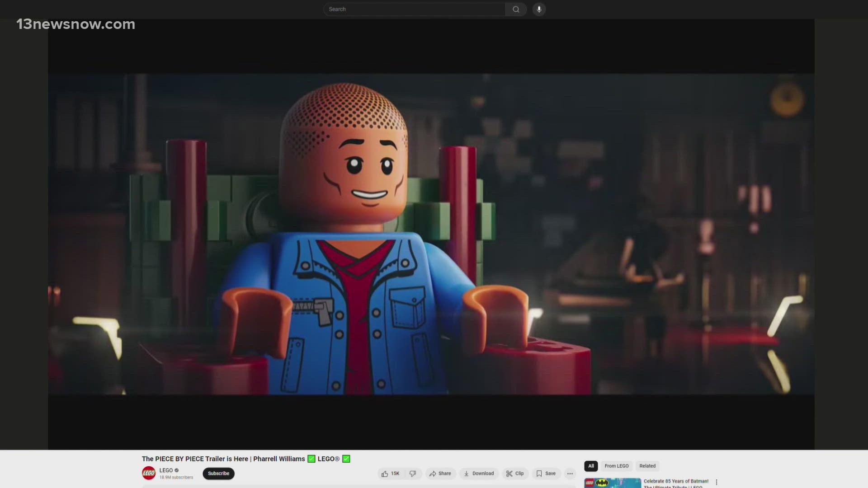Open the LEGO channel name link

point(166,470)
